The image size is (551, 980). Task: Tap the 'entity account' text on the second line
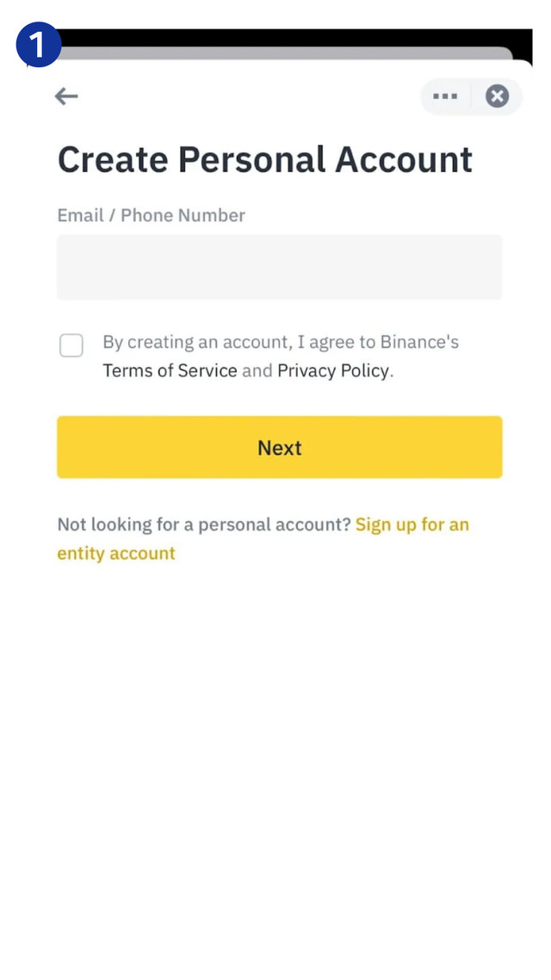116,553
